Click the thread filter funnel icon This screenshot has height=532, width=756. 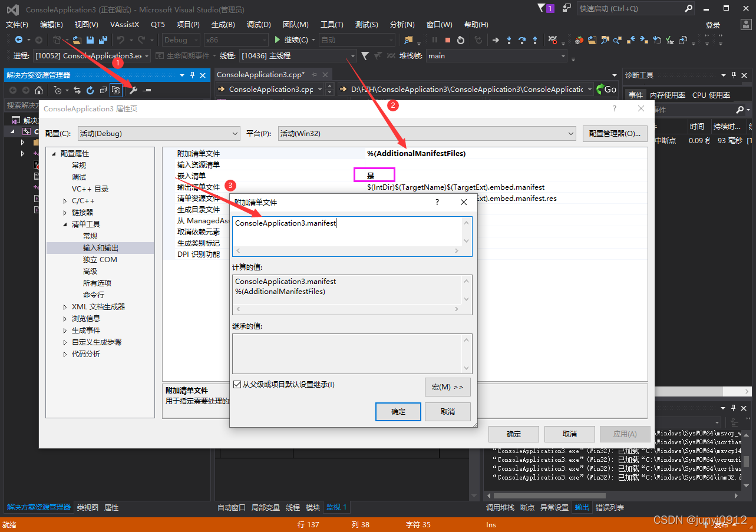point(365,56)
